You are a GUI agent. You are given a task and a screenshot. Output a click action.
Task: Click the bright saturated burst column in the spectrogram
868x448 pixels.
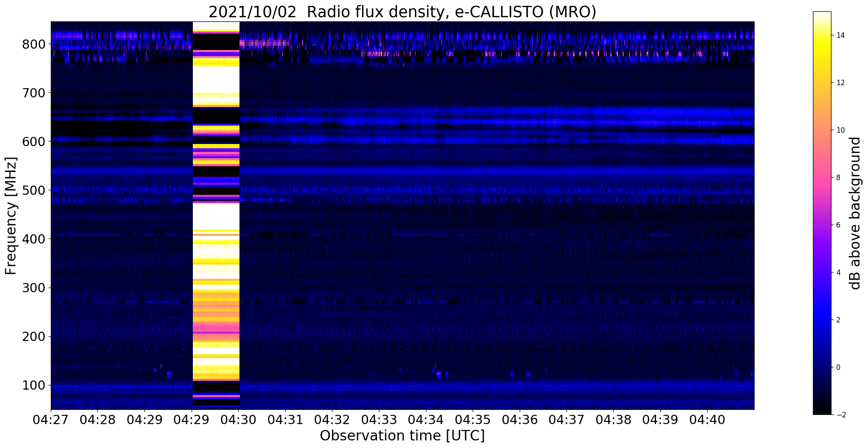pyautogui.click(x=216, y=215)
